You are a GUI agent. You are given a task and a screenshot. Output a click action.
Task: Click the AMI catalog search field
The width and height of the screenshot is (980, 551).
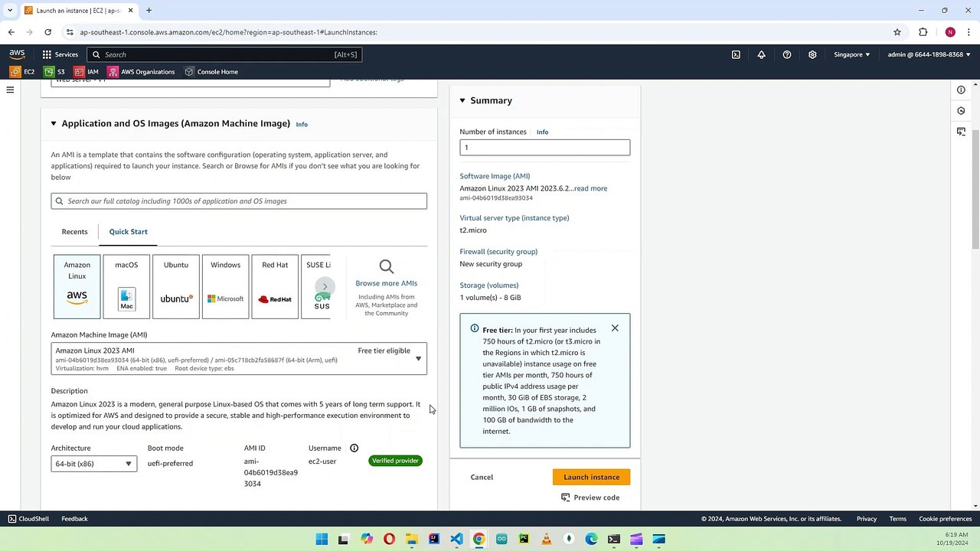click(239, 201)
